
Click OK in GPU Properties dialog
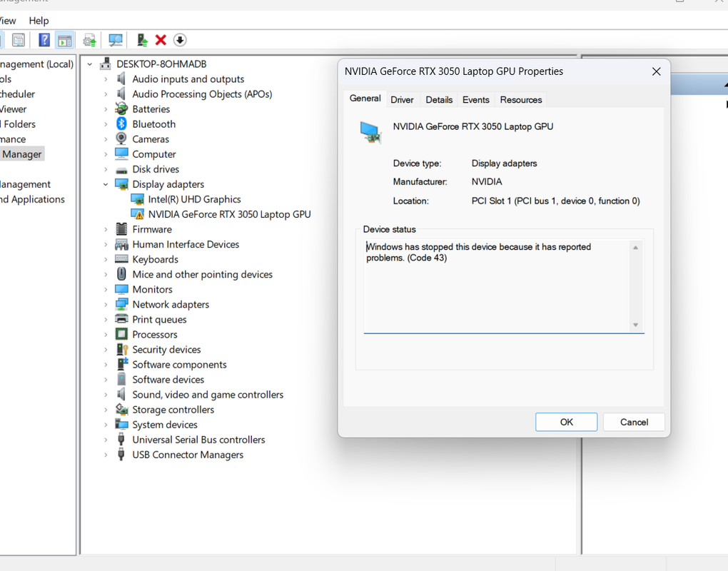[x=567, y=422]
